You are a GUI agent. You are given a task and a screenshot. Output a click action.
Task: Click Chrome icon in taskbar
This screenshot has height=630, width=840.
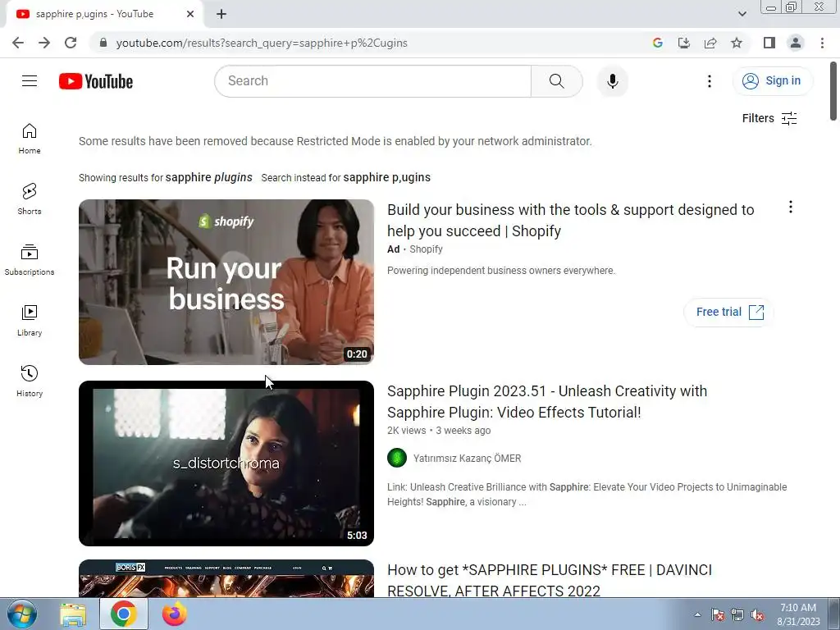(x=124, y=614)
